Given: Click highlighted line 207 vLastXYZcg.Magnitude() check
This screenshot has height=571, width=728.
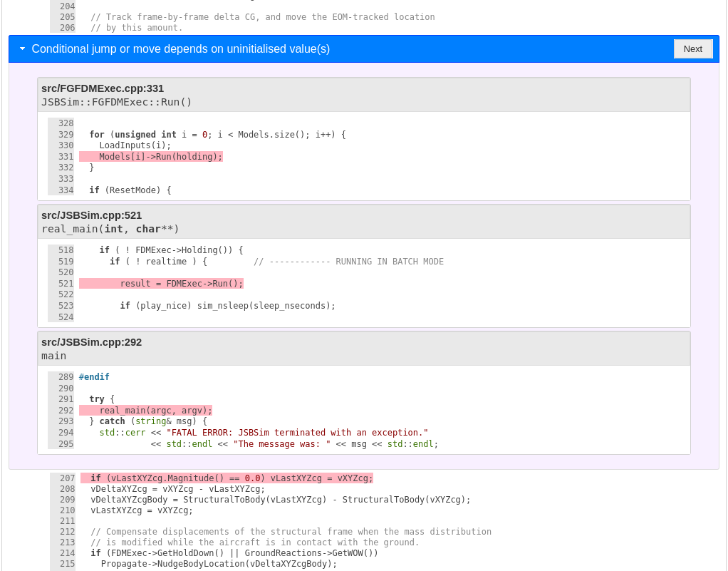Looking at the screenshot, I should click(x=227, y=478).
